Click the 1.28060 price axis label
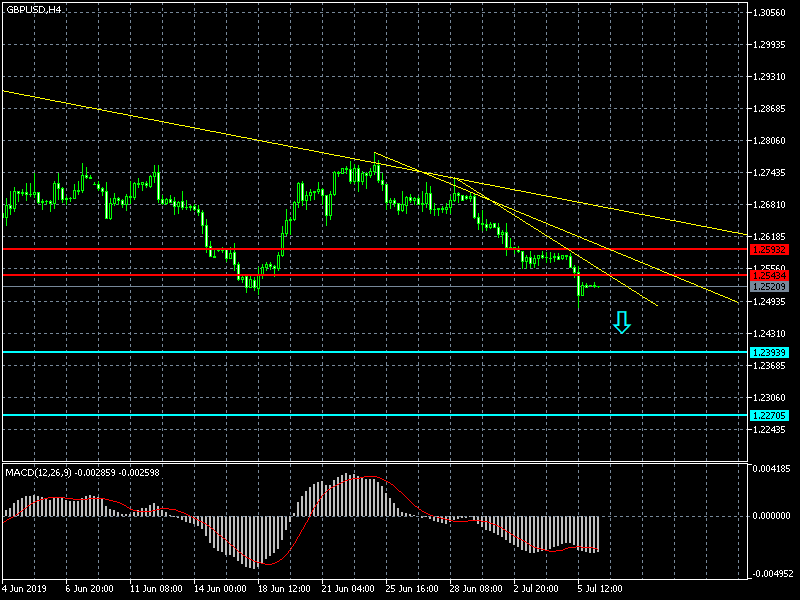This screenshot has height=600, width=800. point(769,141)
